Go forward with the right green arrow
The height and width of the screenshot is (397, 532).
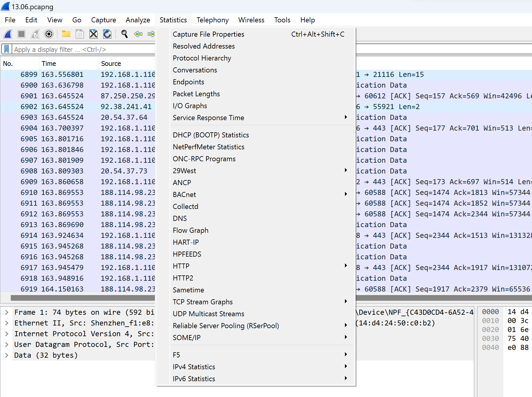[151, 34]
